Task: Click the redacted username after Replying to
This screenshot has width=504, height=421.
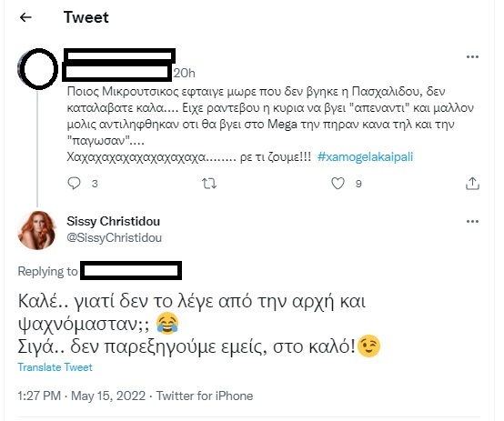Action: click(131, 271)
